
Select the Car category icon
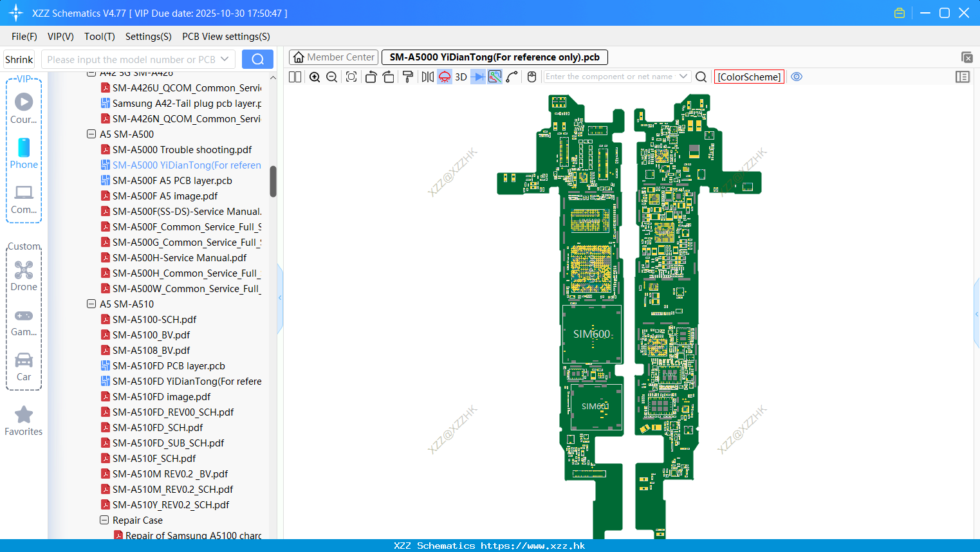[24, 367]
